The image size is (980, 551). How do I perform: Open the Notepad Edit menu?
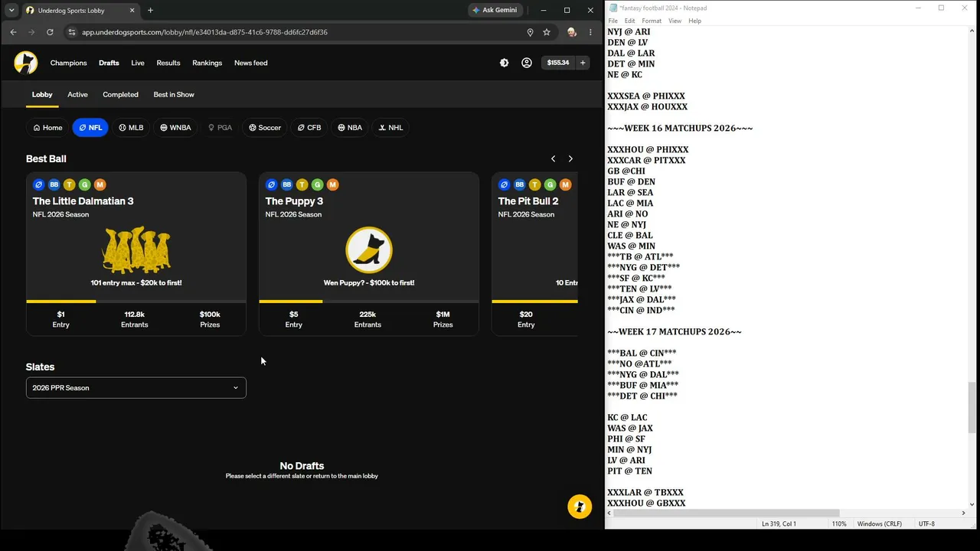pyautogui.click(x=629, y=21)
